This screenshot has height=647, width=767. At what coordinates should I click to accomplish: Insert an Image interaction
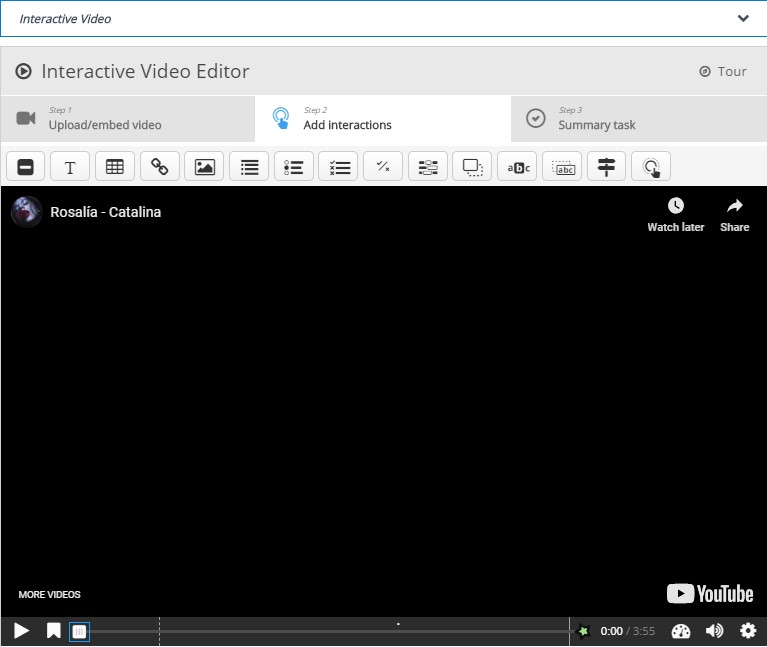click(x=204, y=167)
